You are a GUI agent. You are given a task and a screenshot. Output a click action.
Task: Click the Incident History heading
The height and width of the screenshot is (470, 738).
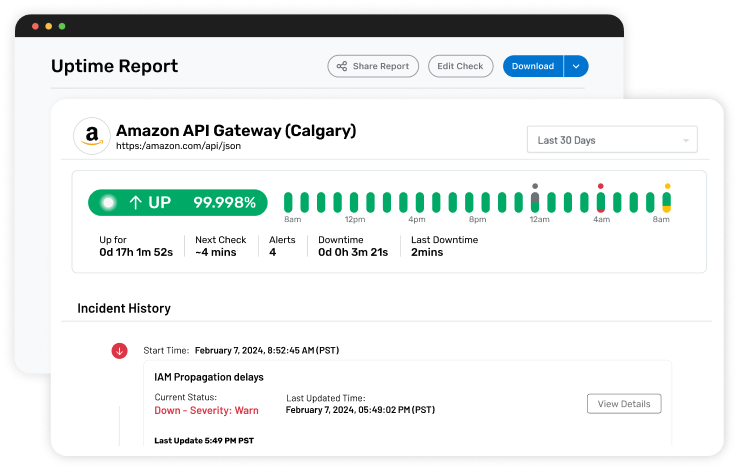[x=124, y=308]
